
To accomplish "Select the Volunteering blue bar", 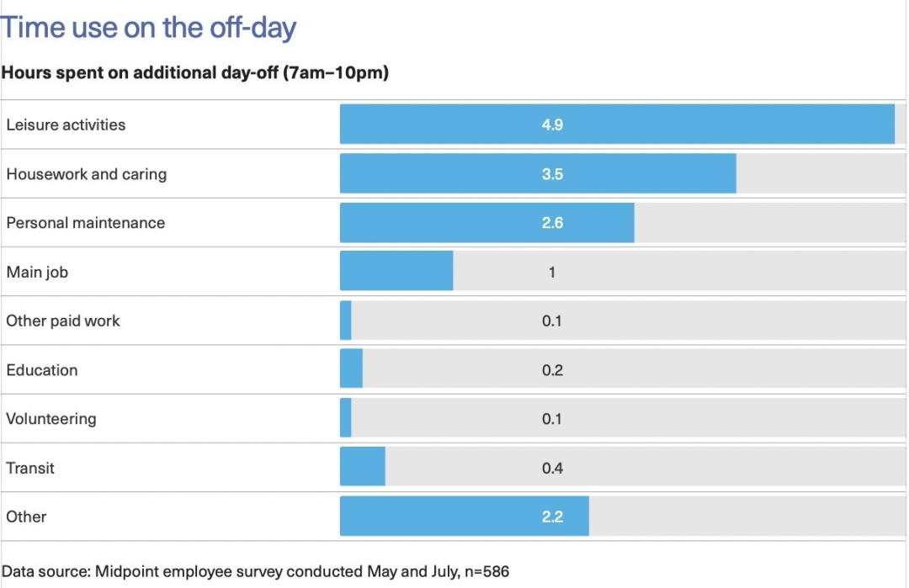I will (346, 418).
